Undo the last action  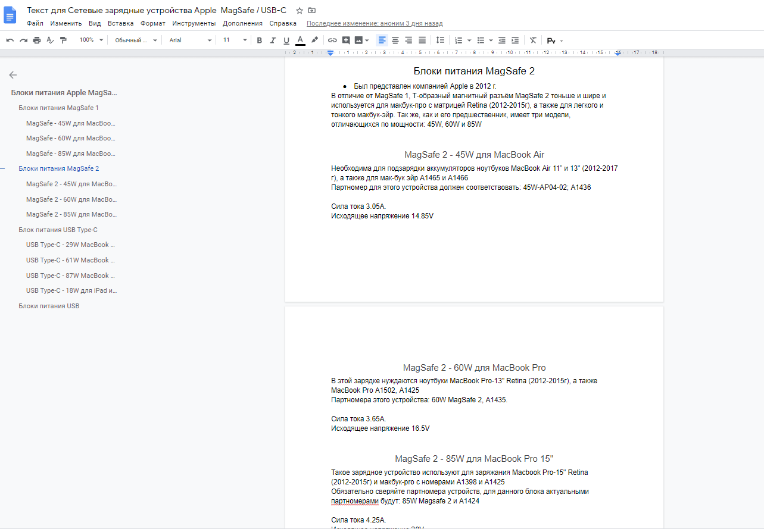point(10,40)
